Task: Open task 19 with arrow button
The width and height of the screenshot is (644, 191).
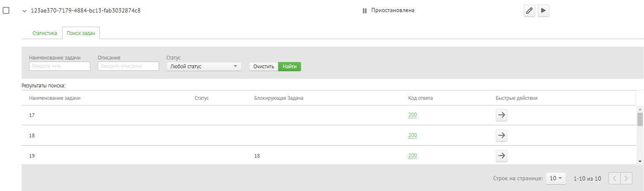Action: (502, 156)
